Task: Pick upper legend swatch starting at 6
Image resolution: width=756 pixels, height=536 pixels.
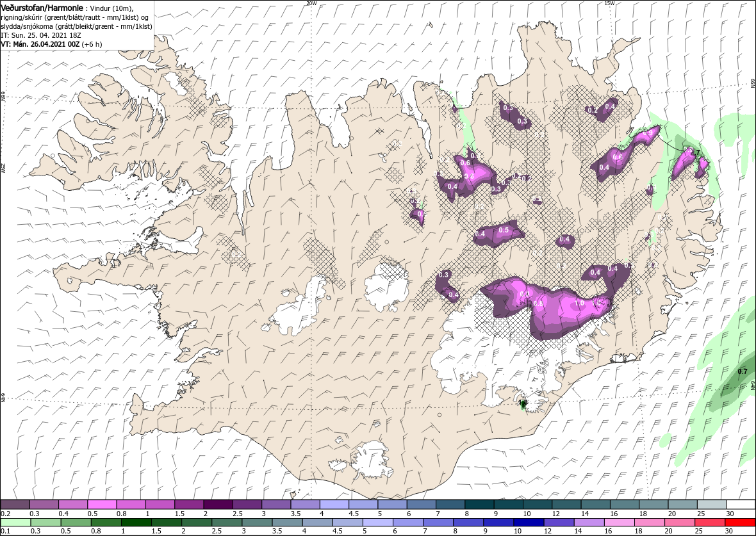Action: coord(422,505)
